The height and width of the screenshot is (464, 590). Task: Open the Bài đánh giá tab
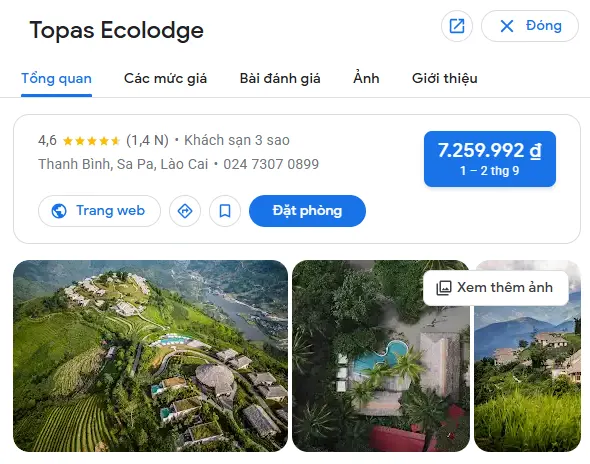point(280,78)
